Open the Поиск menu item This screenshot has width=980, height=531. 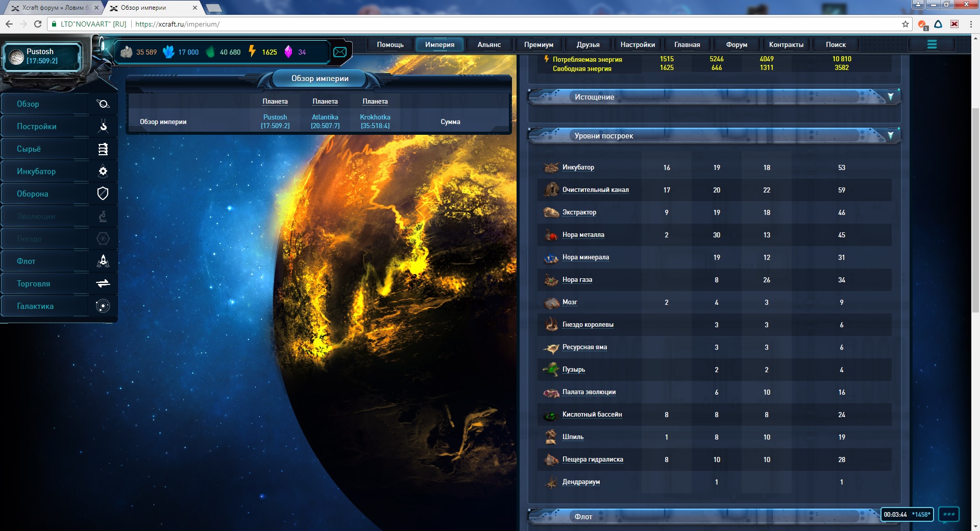click(x=836, y=44)
